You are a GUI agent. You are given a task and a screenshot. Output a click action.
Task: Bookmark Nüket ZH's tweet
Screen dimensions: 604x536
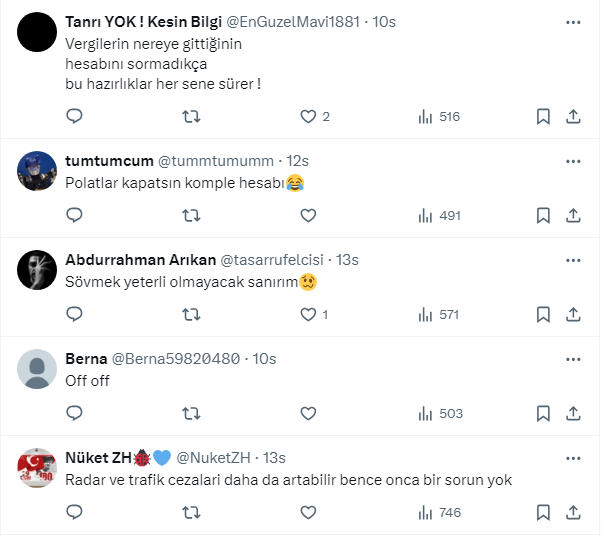pos(543,512)
